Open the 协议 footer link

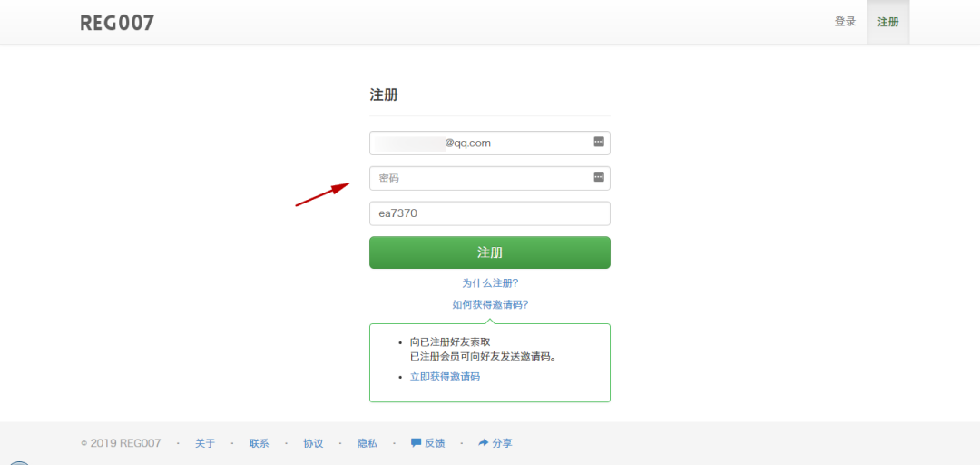(x=313, y=443)
